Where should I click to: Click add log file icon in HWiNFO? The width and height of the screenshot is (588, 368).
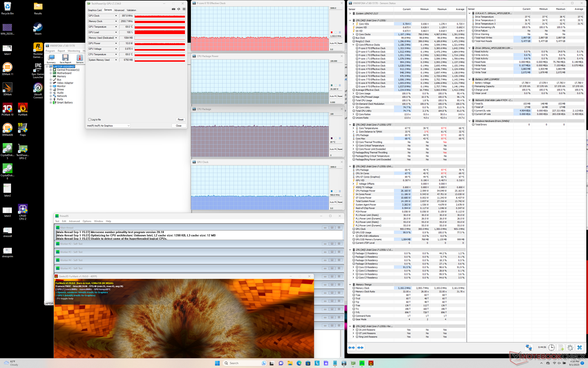pyautogui.click(x=561, y=347)
